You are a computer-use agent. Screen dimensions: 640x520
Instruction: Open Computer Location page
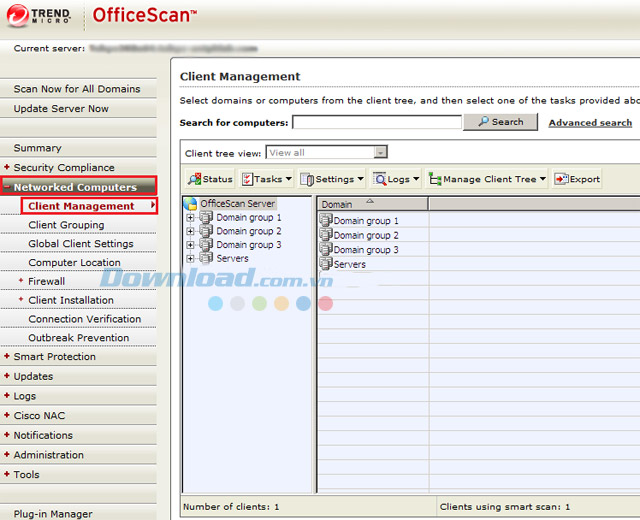tap(74, 262)
